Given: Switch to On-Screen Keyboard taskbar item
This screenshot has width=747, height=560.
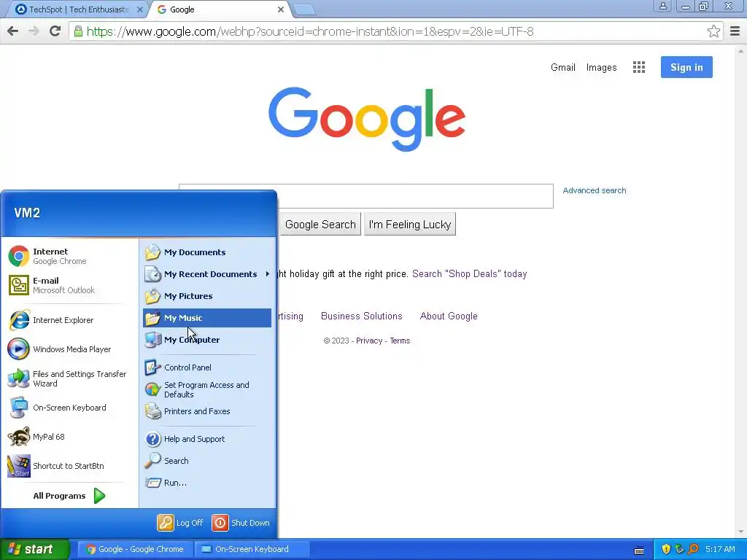Looking at the screenshot, I should point(252,549).
